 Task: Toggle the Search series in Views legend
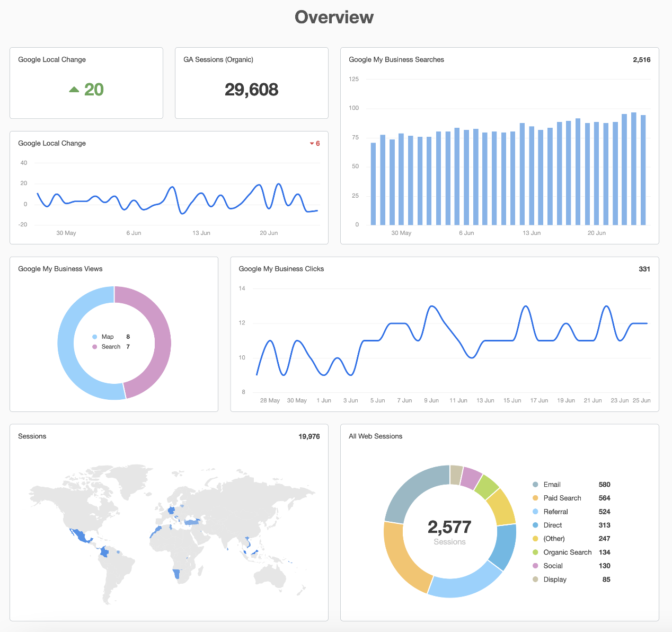point(110,347)
